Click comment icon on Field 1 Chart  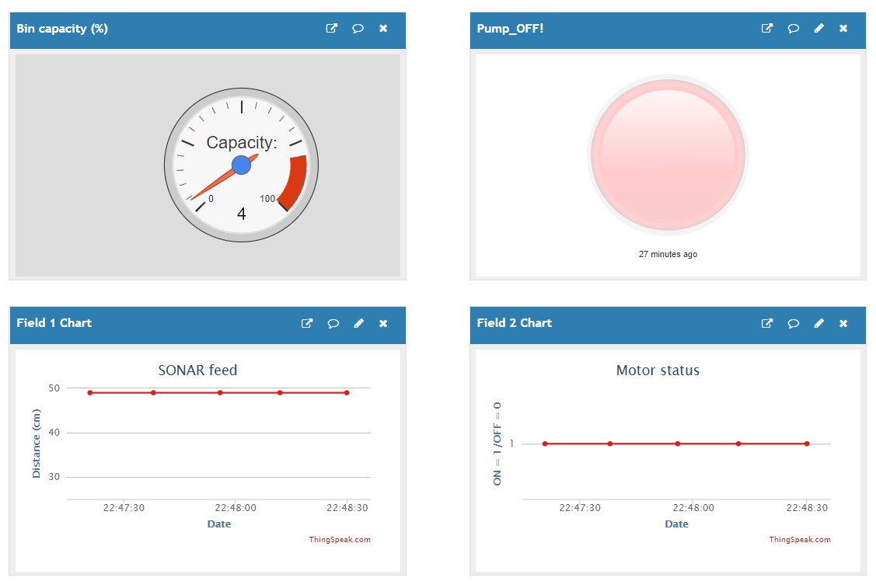click(x=333, y=323)
